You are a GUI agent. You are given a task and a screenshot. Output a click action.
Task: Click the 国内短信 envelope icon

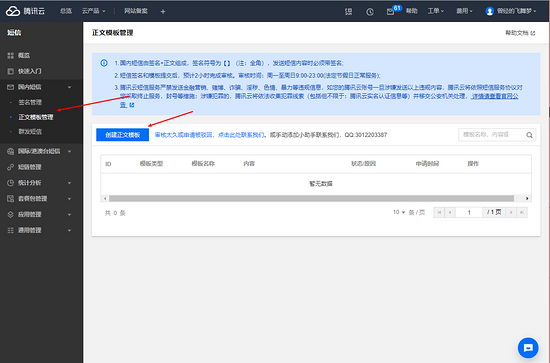click(11, 87)
